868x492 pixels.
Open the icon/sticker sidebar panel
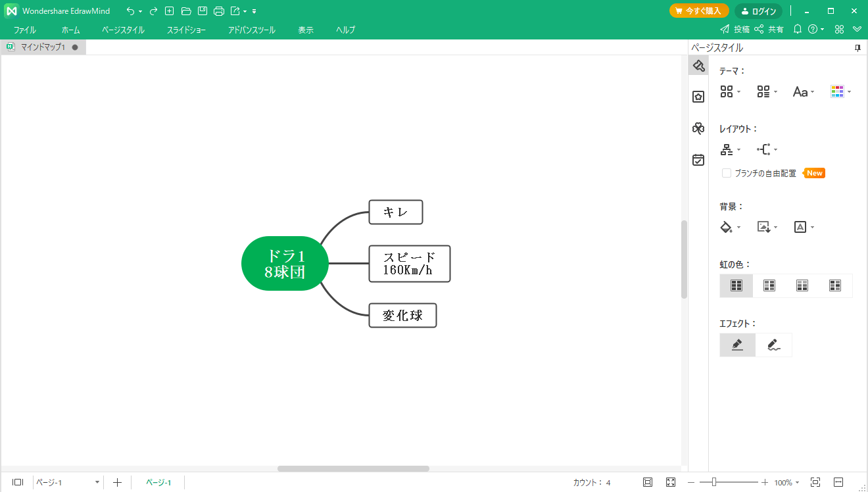pyautogui.click(x=698, y=97)
